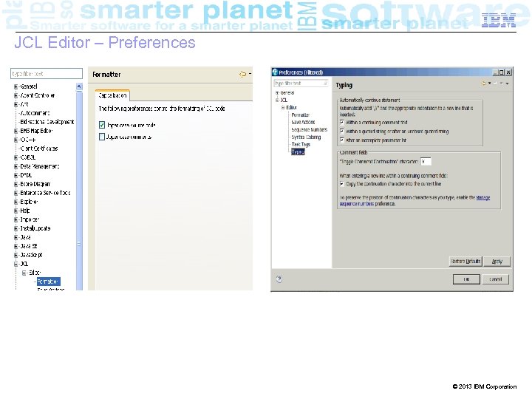Click the Apply button

[x=497, y=262]
